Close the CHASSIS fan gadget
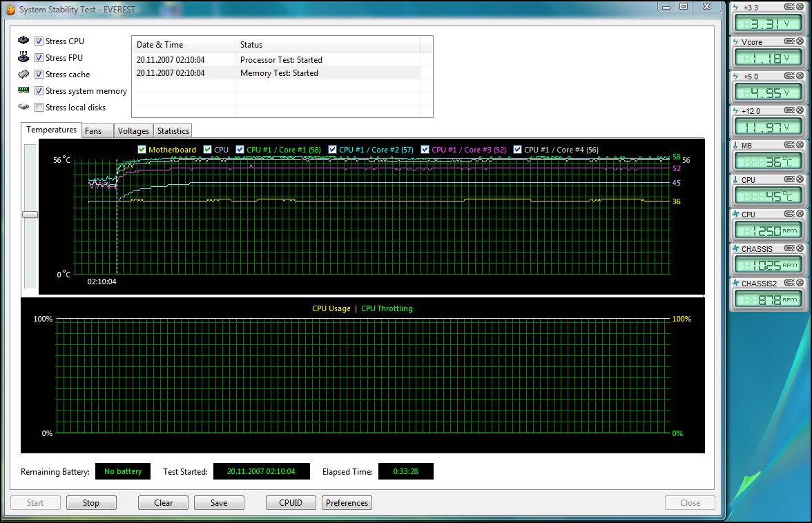 800,248
